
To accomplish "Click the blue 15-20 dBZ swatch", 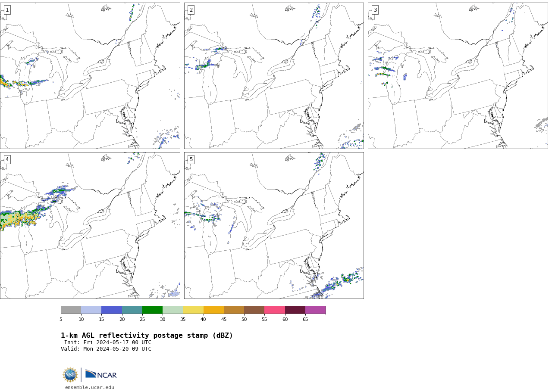I will coord(112,310).
